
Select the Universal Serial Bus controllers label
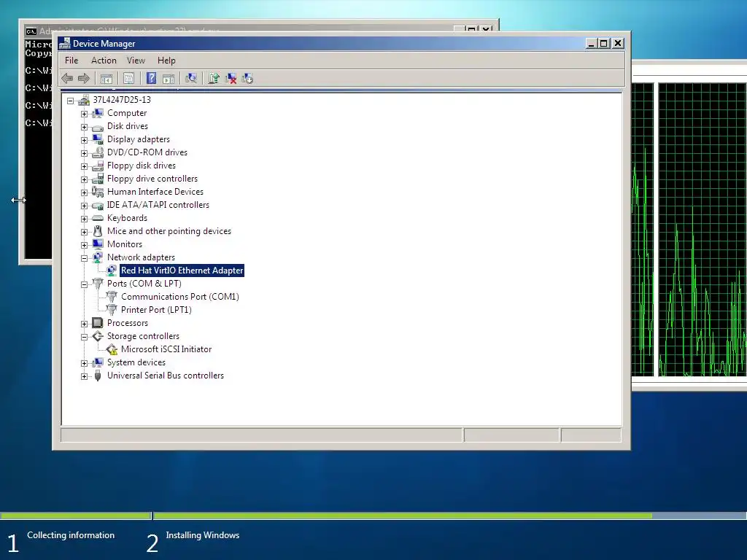tap(166, 376)
